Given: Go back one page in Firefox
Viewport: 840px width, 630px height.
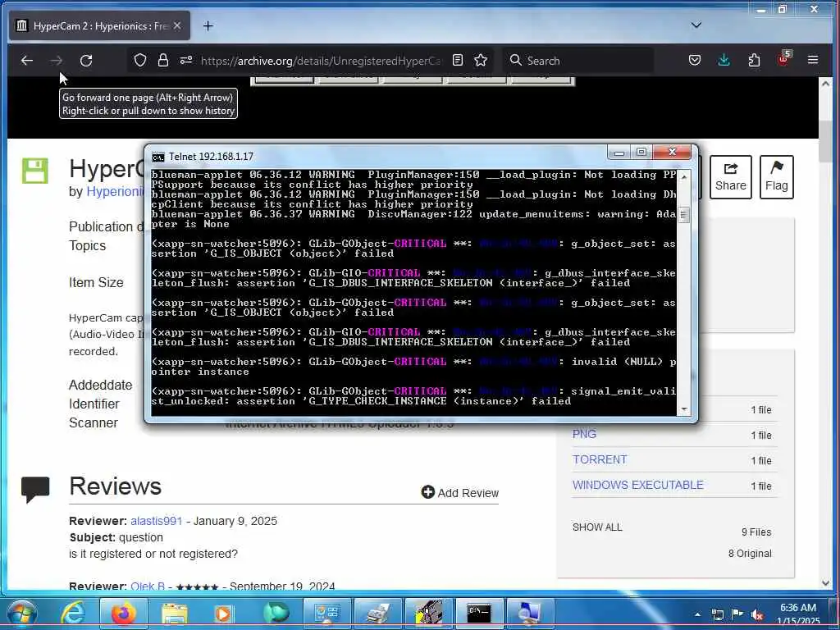Looking at the screenshot, I should pos(27,61).
